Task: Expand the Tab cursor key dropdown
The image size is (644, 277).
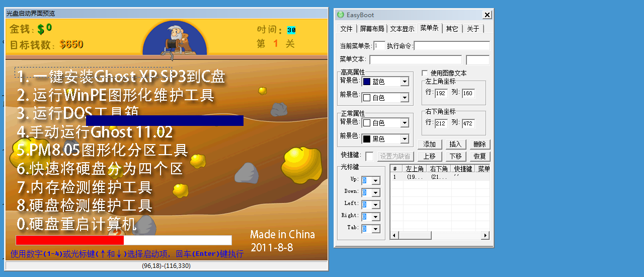Action: [376, 229]
